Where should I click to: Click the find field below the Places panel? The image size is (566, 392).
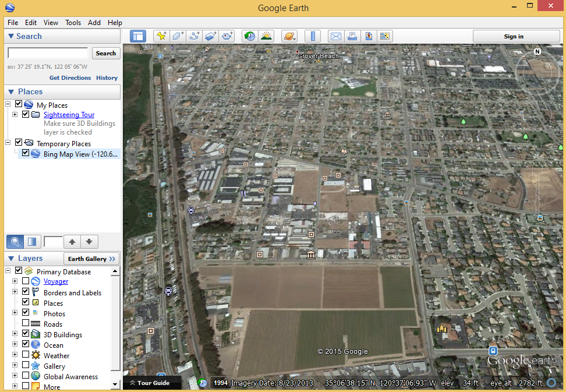point(53,242)
